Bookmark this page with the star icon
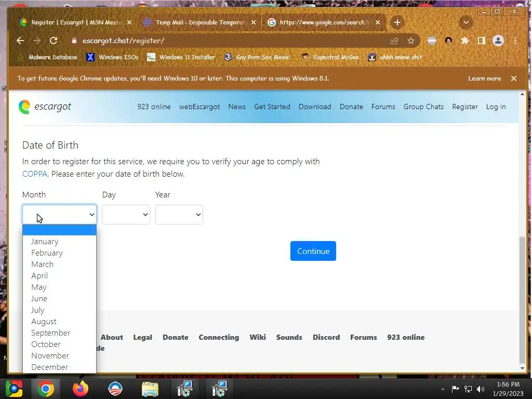The image size is (532, 399). [x=411, y=41]
